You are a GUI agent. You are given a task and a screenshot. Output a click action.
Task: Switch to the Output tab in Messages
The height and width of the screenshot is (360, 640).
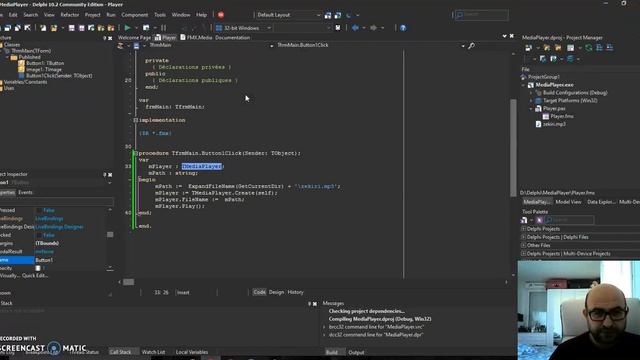coord(356,352)
